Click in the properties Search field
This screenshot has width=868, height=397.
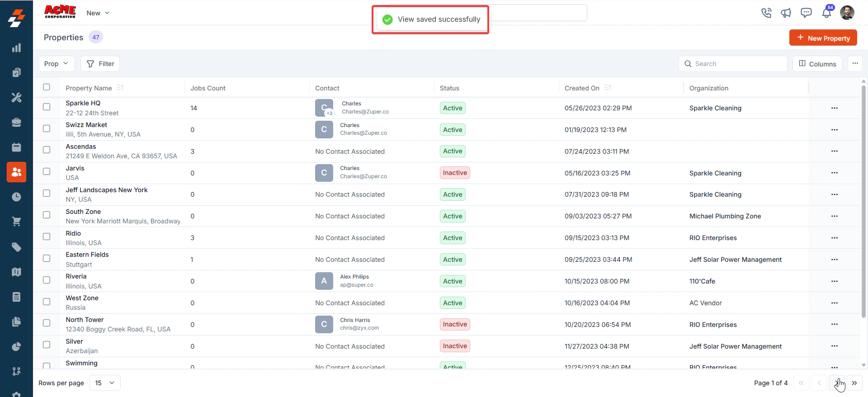[733, 64]
